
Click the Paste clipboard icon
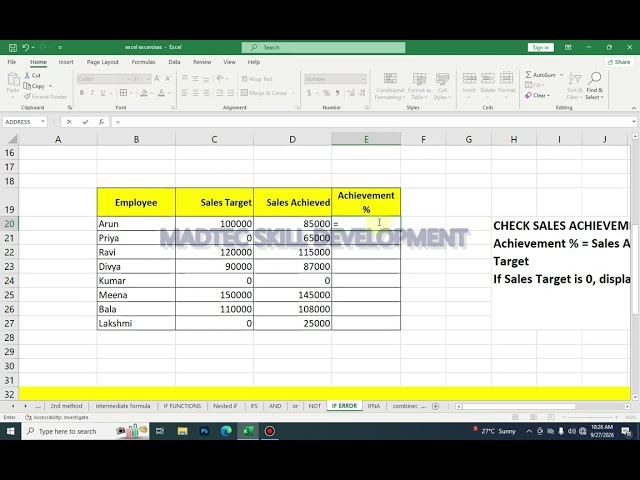[x=13, y=79]
